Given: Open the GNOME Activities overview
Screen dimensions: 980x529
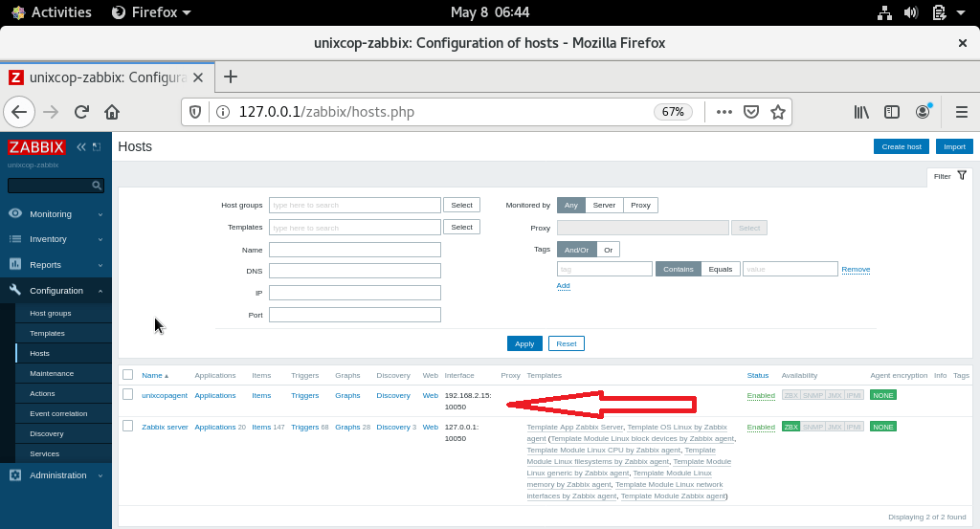Looking at the screenshot, I should coord(52,12).
